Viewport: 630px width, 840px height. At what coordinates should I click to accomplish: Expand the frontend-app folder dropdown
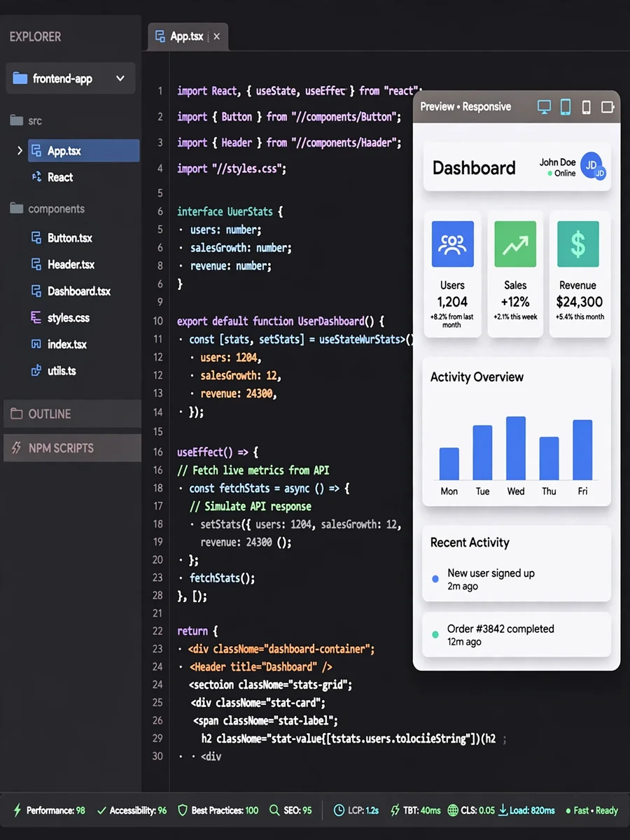tap(120, 78)
